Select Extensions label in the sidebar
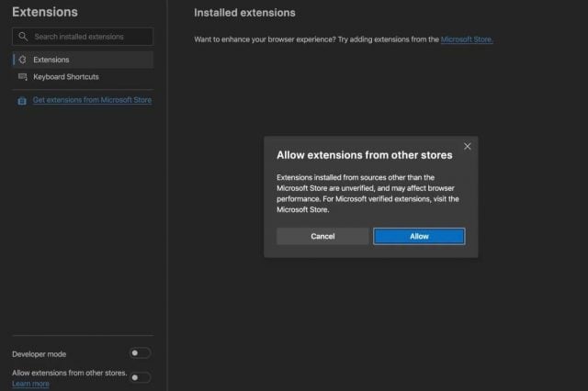The image size is (588, 391). point(51,59)
